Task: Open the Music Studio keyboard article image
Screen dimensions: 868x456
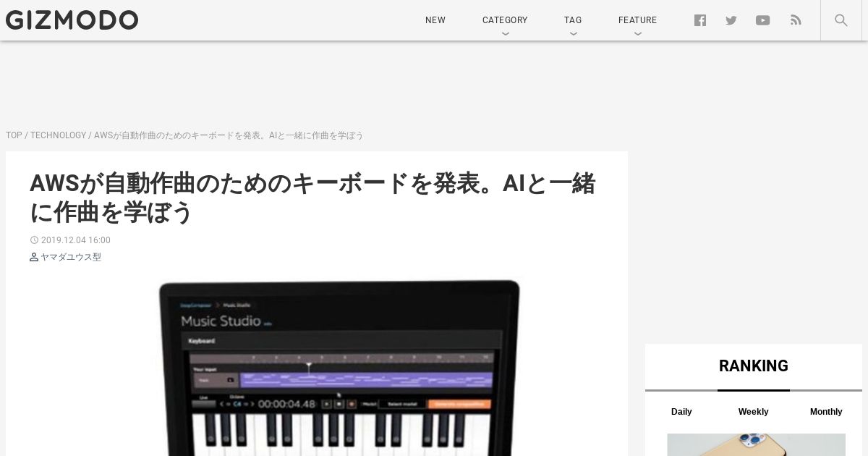Action: pos(339,368)
